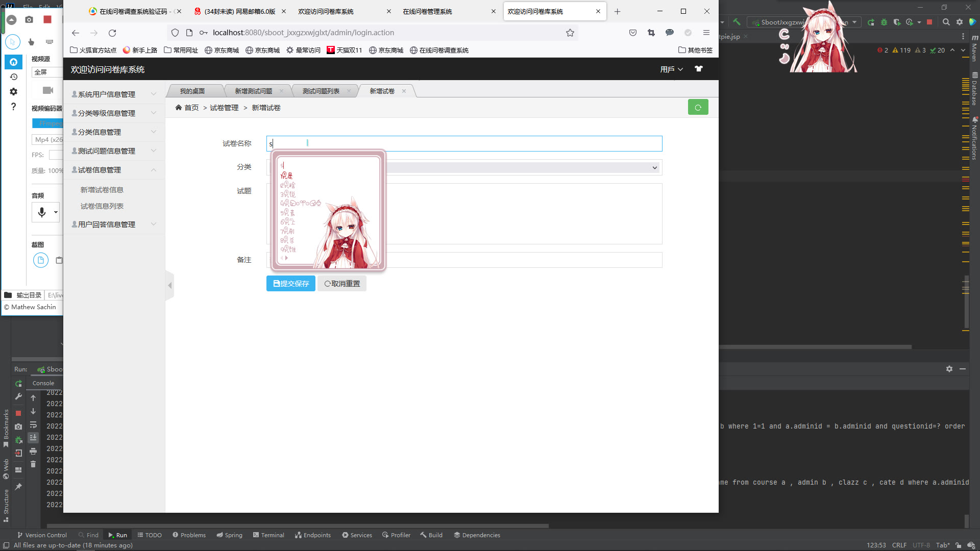
Task: Open the recorder settings gear
Action: coord(13,91)
